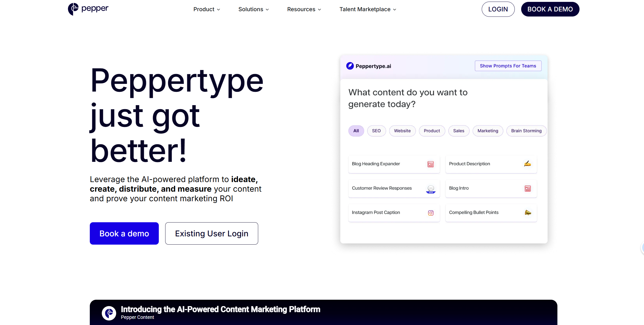Click the BOOK A DEMO header button
The image size is (644, 325).
(x=550, y=9)
